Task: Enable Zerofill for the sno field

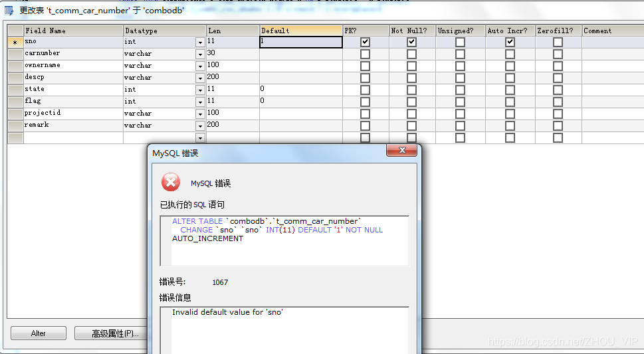Action: [558, 42]
